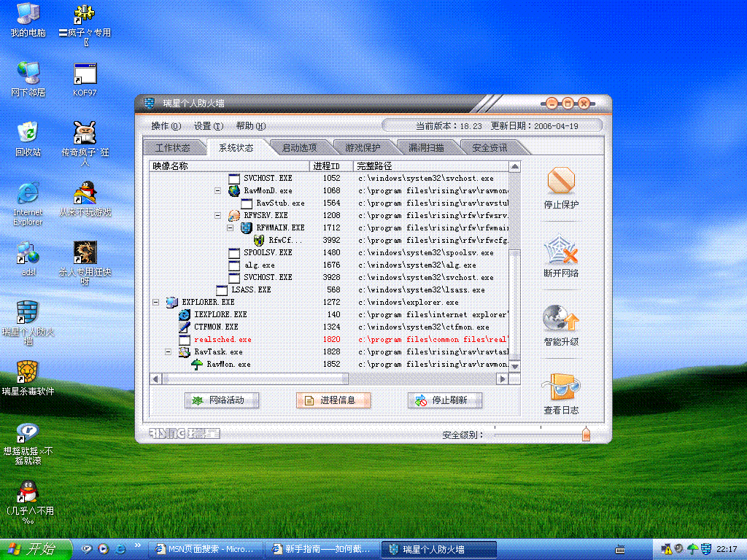Click horizontal scrollbar left arrow
Viewport: 747px width, 560px height.
pyautogui.click(x=156, y=379)
